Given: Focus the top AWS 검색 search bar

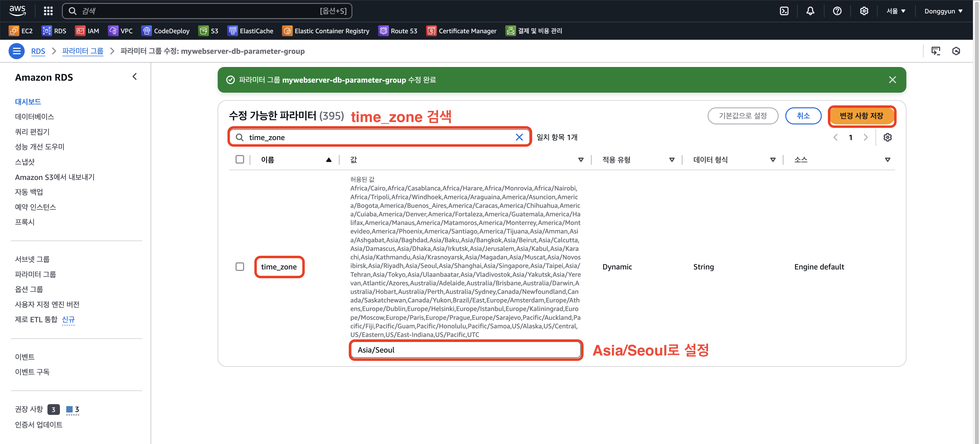Looking at the screenshot, I should pos(207,11).
